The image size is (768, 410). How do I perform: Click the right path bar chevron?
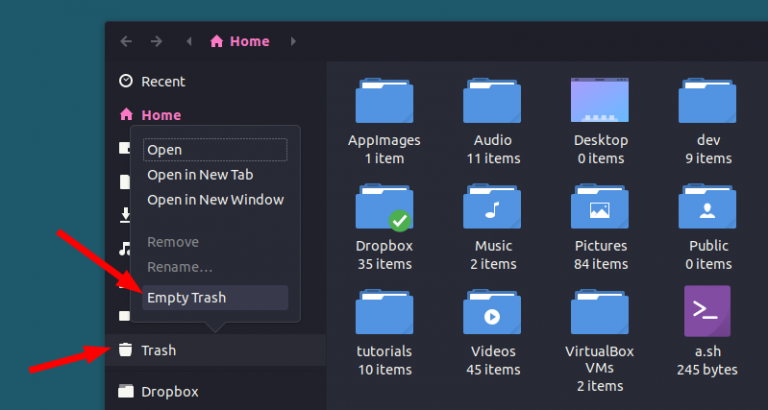[x=293, y=41]
